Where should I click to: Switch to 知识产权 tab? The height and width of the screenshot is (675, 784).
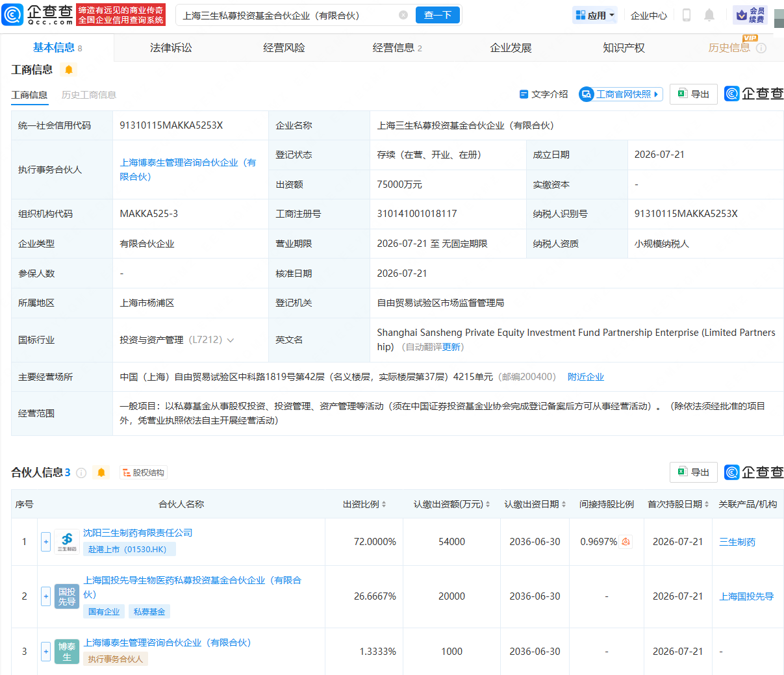[624, 47]
